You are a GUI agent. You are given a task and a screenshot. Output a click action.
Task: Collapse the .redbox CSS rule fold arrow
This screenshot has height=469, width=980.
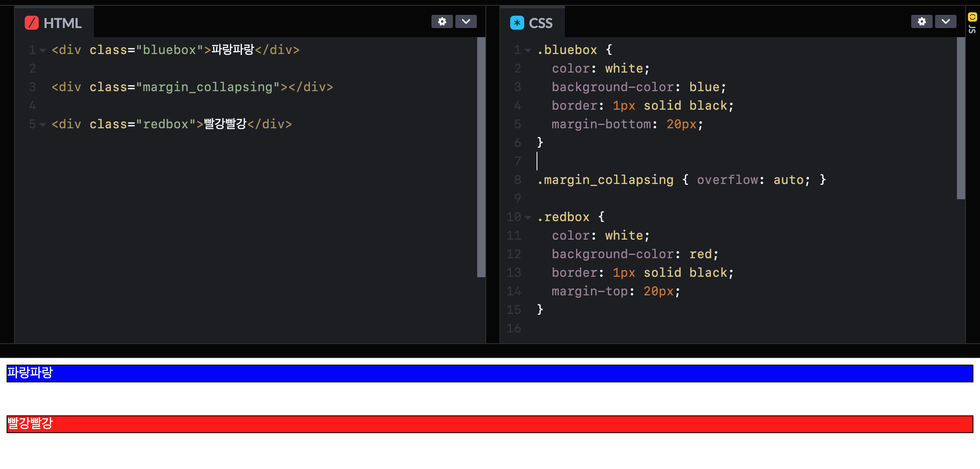click(x=528, y=217)
